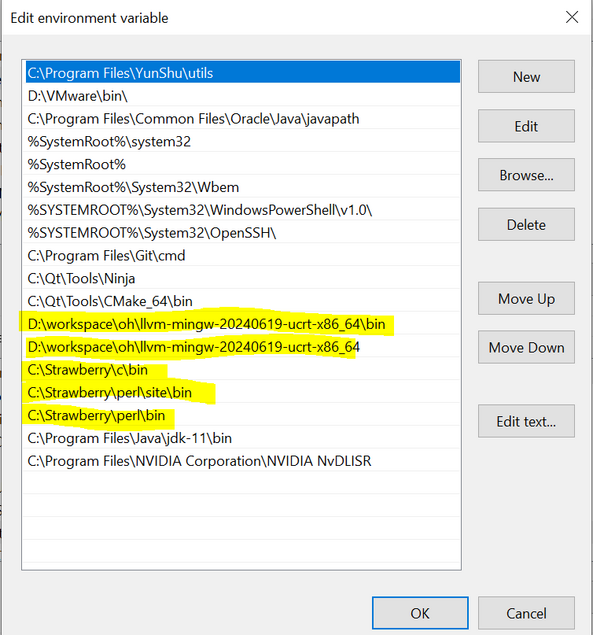
Task: Select the %SystemRoot%\system32 entry
Action: (x=243, y=141)
